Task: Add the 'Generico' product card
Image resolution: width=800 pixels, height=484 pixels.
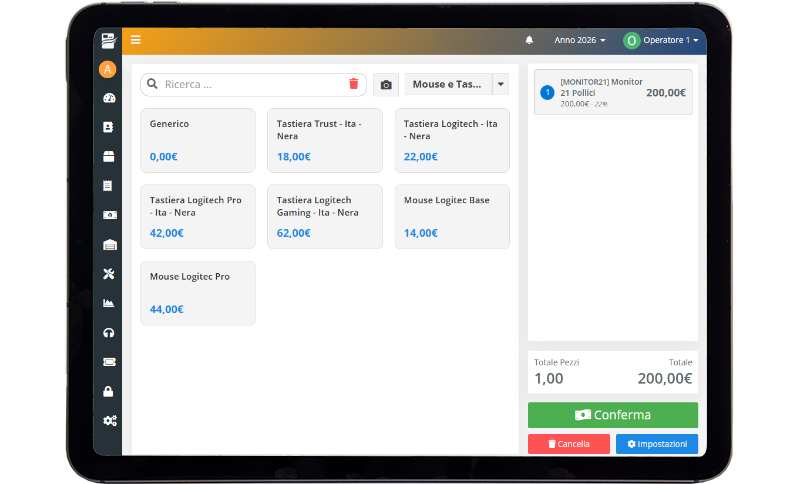Action: point(198,140)
